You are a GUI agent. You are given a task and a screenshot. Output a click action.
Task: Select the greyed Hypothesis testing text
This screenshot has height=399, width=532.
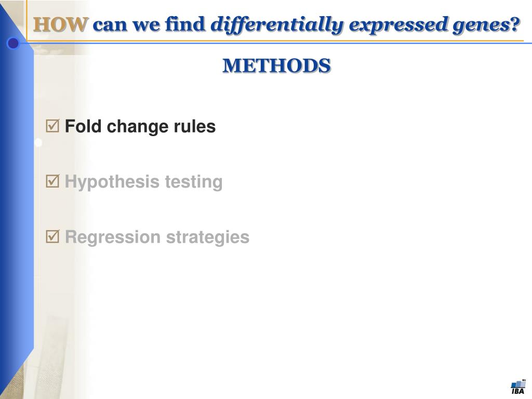coord(143,182)
